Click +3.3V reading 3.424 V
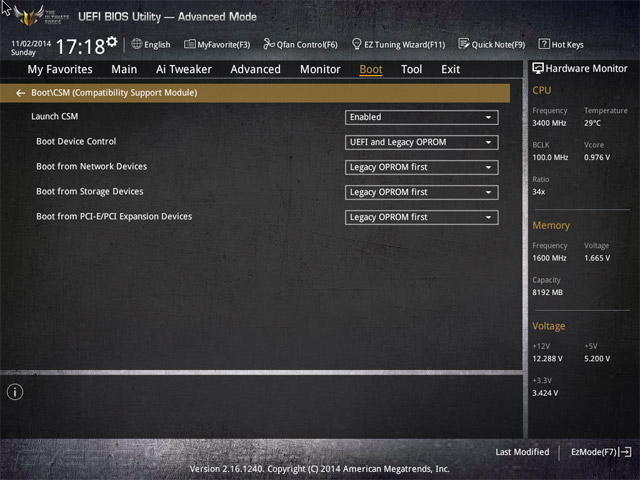Image resolution: width=640 pixels, height=480 pixels. [x=545, y=393]
